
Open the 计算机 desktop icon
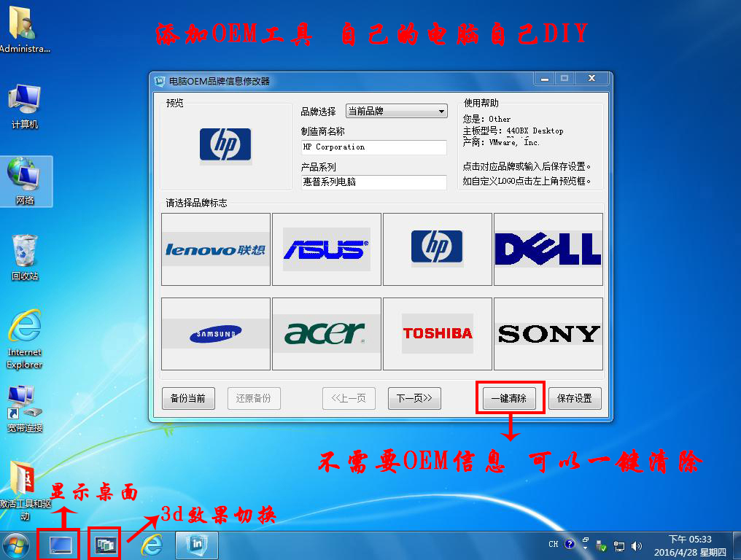25,106
